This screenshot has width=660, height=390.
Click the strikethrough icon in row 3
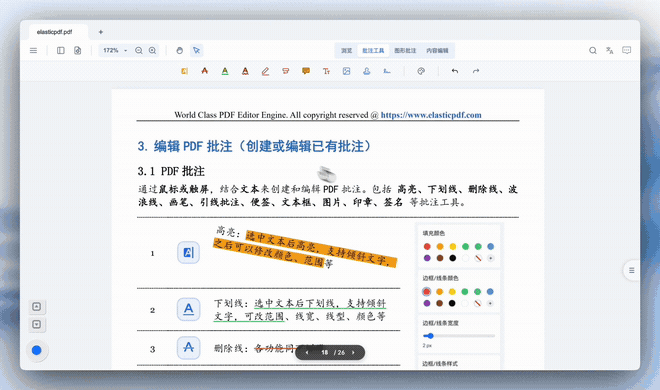[188, 348]
